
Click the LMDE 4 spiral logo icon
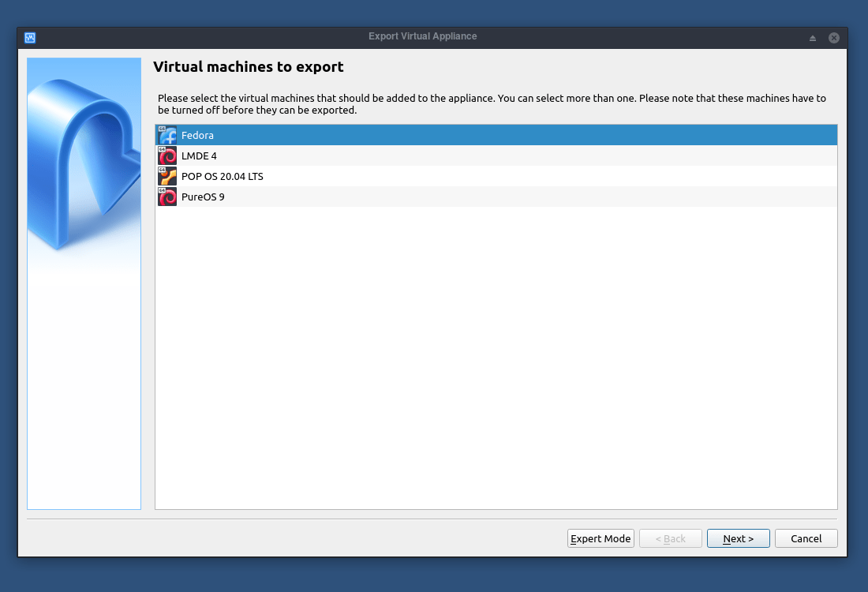point(166,155)
